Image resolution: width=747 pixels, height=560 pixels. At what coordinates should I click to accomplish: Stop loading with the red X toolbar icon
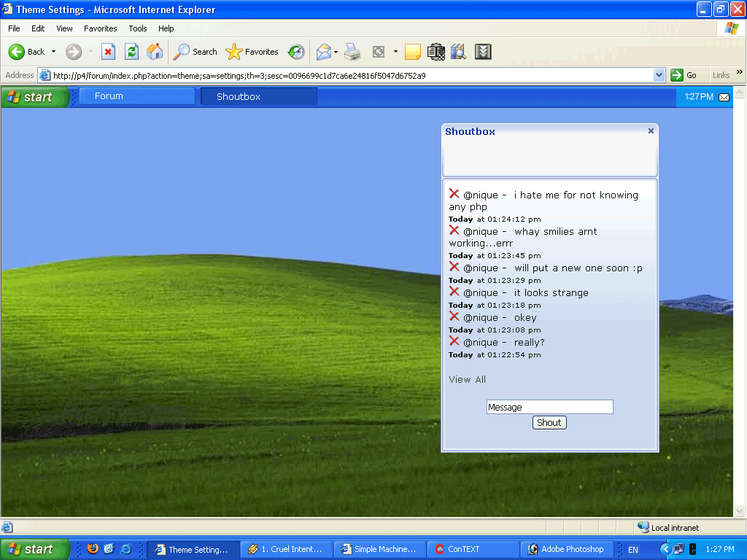pyautogui.click(x=108, y=52)
